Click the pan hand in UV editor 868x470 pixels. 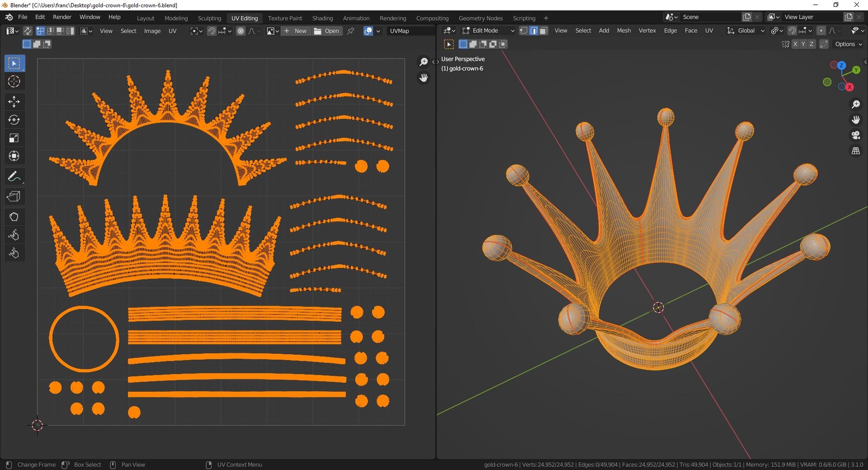pos(424,78)
